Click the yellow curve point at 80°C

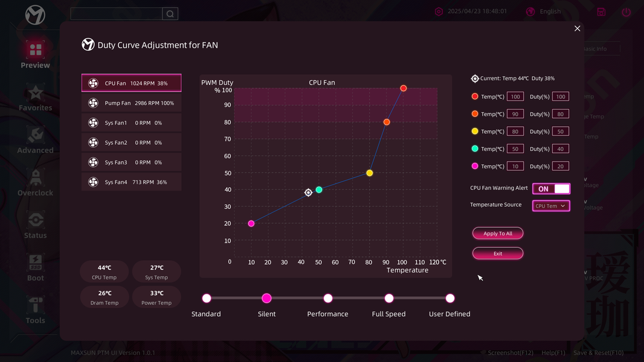(x=369, y=173)
